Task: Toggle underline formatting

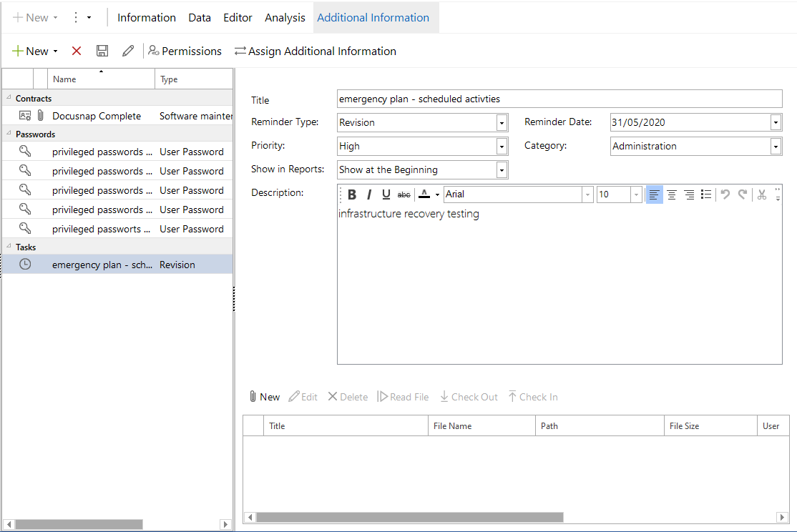Action: pos(386,194)
